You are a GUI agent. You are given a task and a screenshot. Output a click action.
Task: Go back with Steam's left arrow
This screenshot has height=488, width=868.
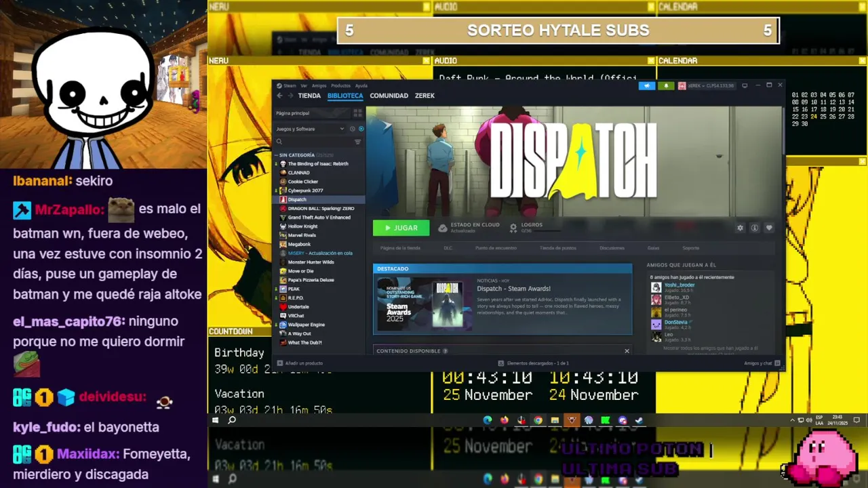(279, 96)
